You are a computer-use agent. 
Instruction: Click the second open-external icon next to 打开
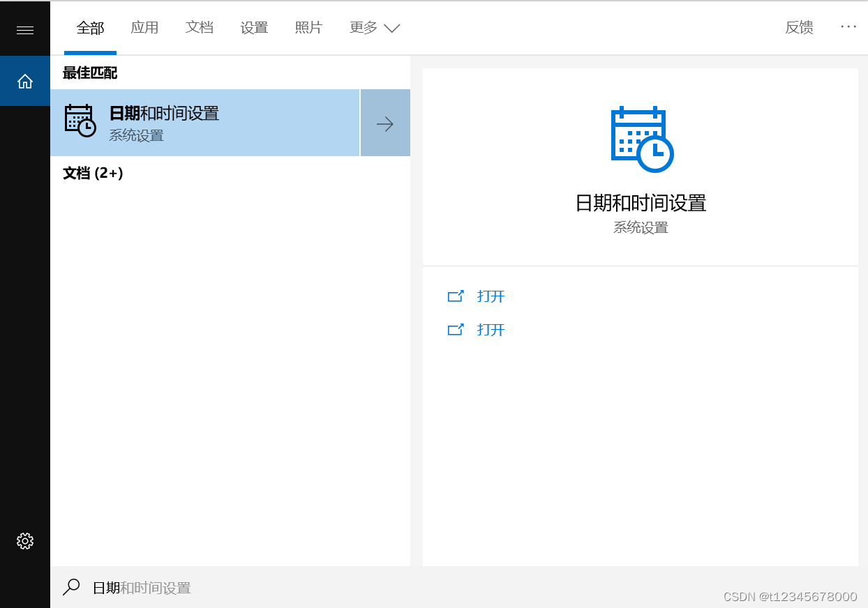click(x=455, y=329)
